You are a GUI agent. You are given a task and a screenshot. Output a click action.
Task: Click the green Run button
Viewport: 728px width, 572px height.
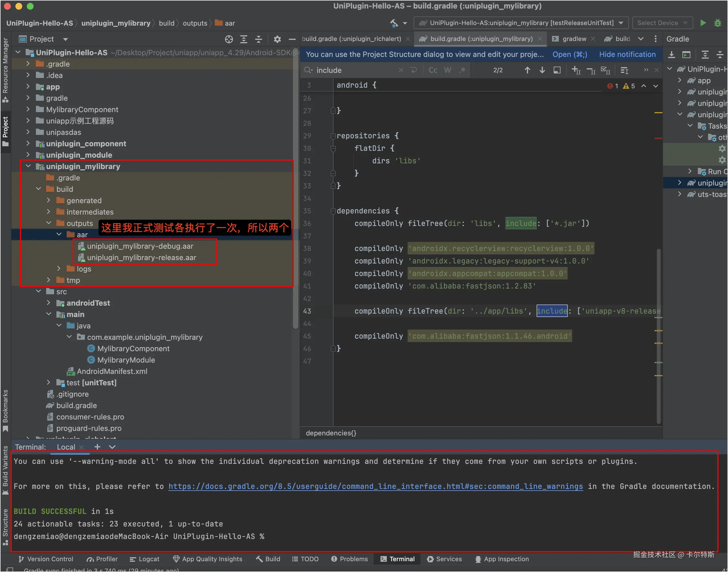coord(703,23)
